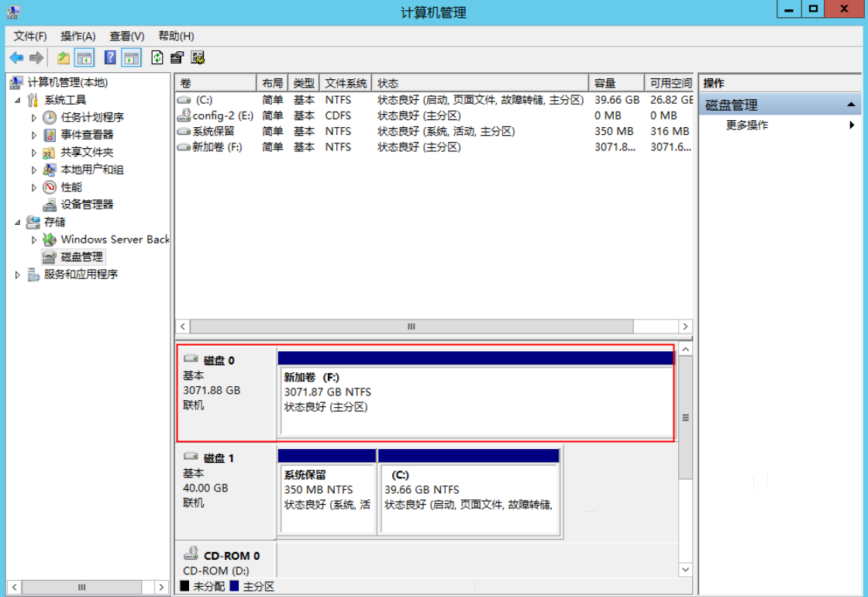Viewport: 868px width, 597px height.
Task: Click the System Tools wrench icon
Action: point(33,100)
